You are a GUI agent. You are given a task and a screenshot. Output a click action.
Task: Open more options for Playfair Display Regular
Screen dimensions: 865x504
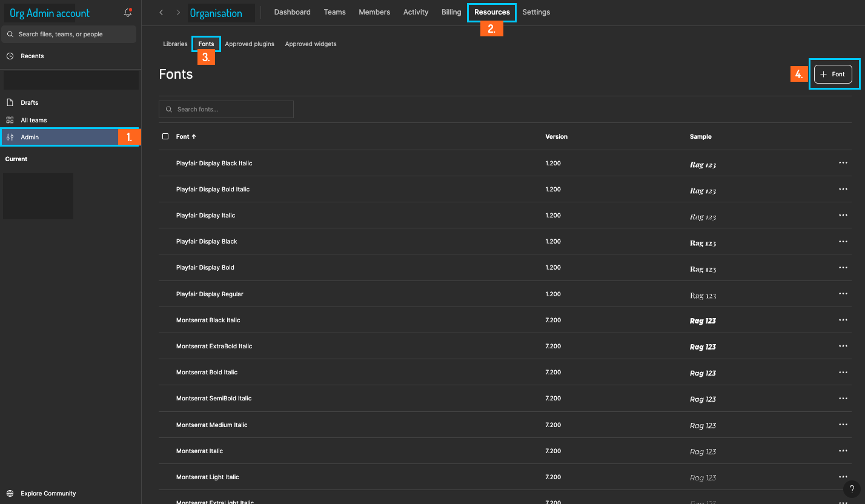pos(843,294)
